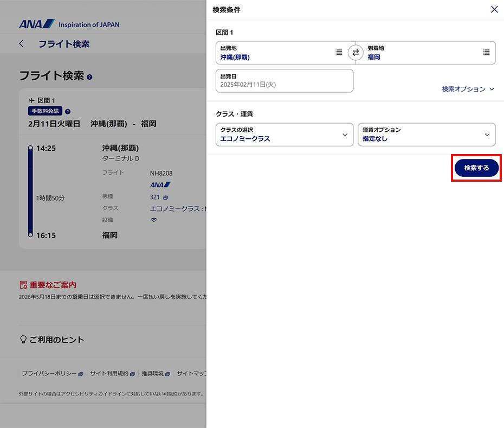
Task: Open airport list icon in 出発地 field
Action: pos(339,53)
